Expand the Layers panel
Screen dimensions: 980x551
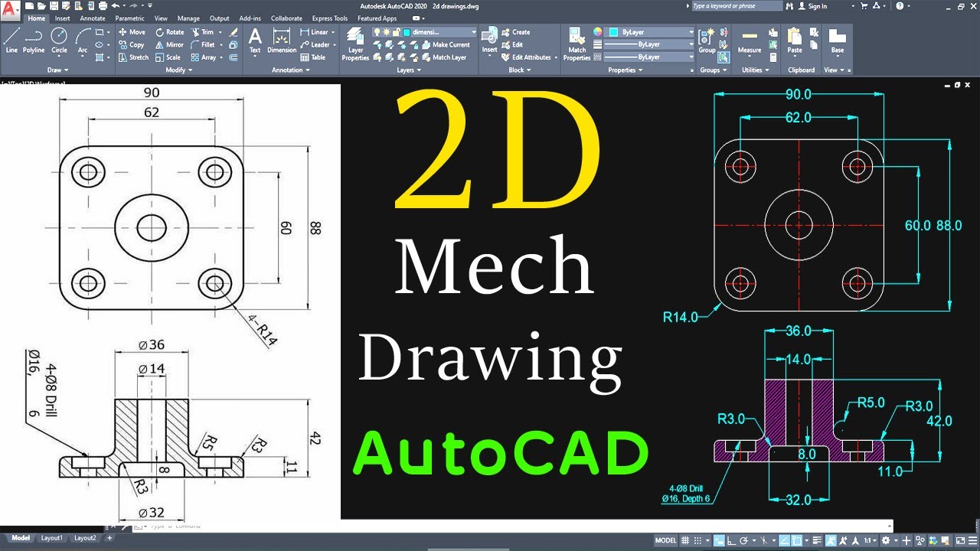pos(408,70)
